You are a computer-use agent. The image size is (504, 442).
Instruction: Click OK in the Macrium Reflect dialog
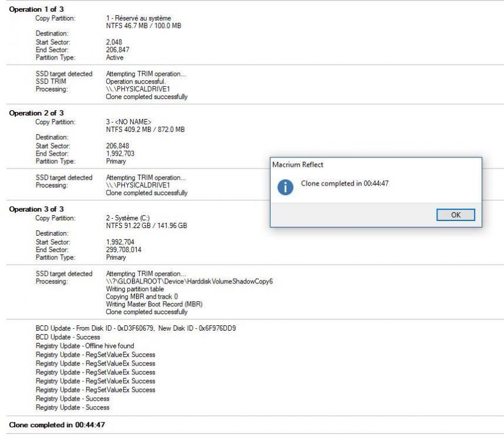pyautogui.click(x=456, y=215)
